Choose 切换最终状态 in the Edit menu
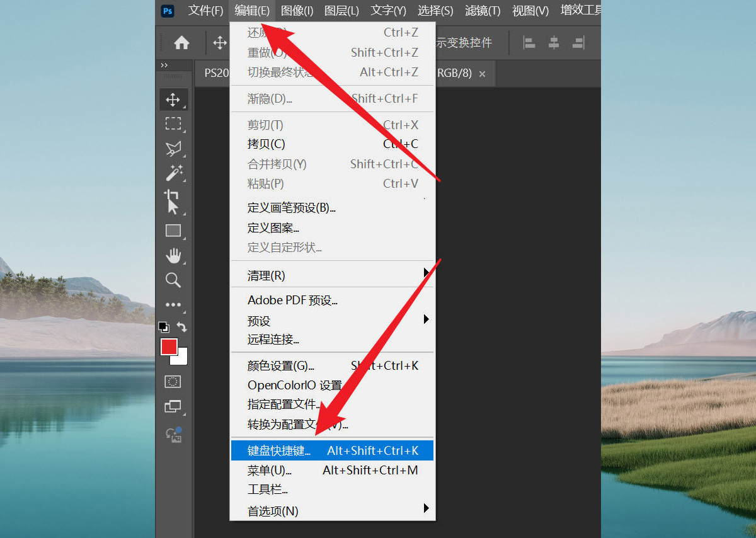This screenshot has width=756, height=538. [x=333, y=72]
